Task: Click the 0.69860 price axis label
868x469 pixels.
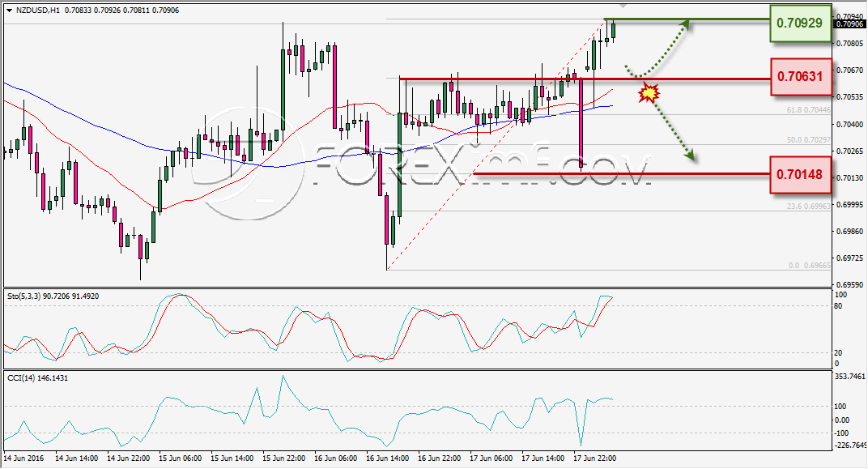Action: pos(849,231)
